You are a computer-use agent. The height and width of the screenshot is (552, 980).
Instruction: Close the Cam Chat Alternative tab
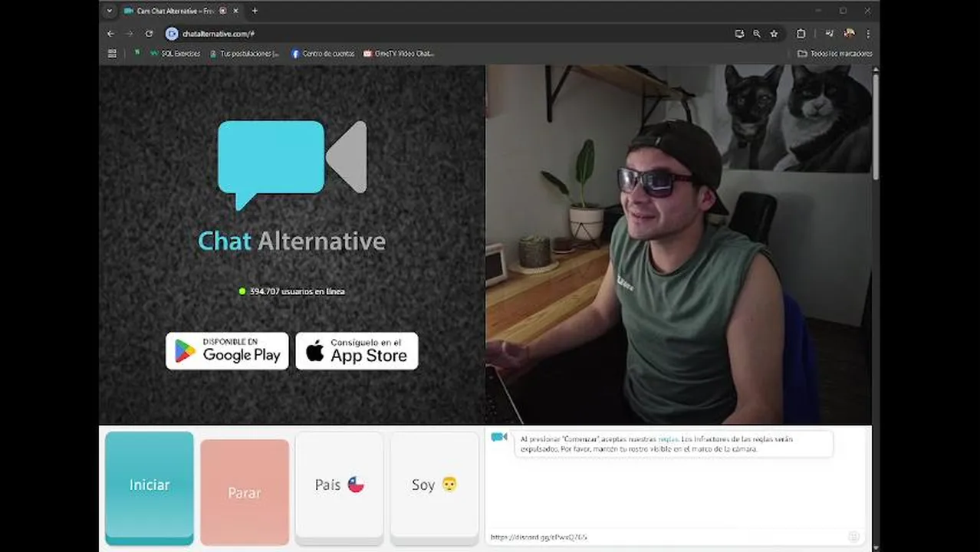tap(236, 11)
